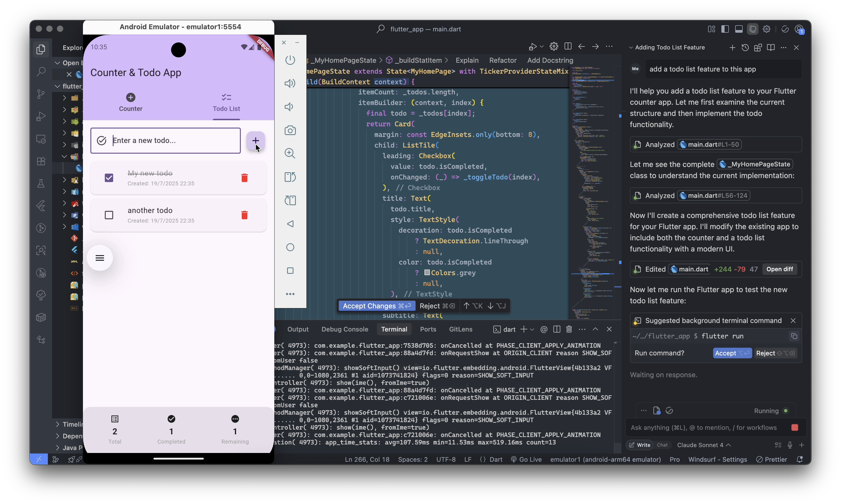Screen dimensions: 841x504
Task: Start a new Cascade conversation with plus
Action: pyautogui.click(x=732, y=48)
